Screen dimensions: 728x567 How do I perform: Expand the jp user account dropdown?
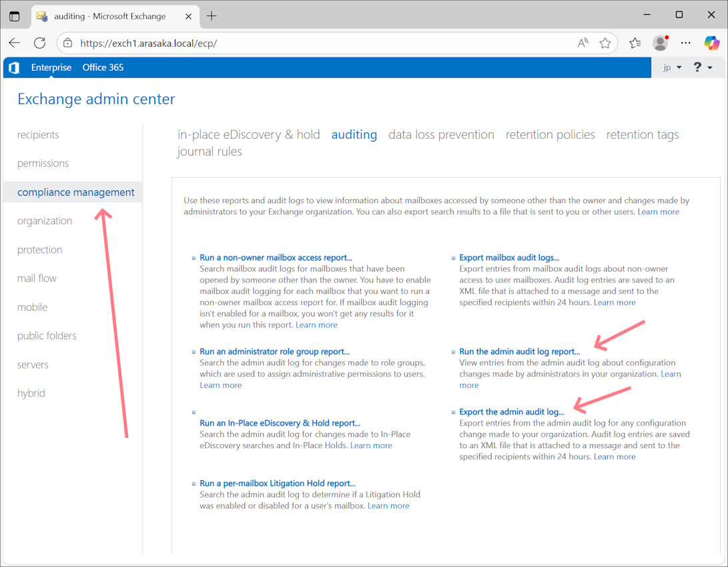672,67
